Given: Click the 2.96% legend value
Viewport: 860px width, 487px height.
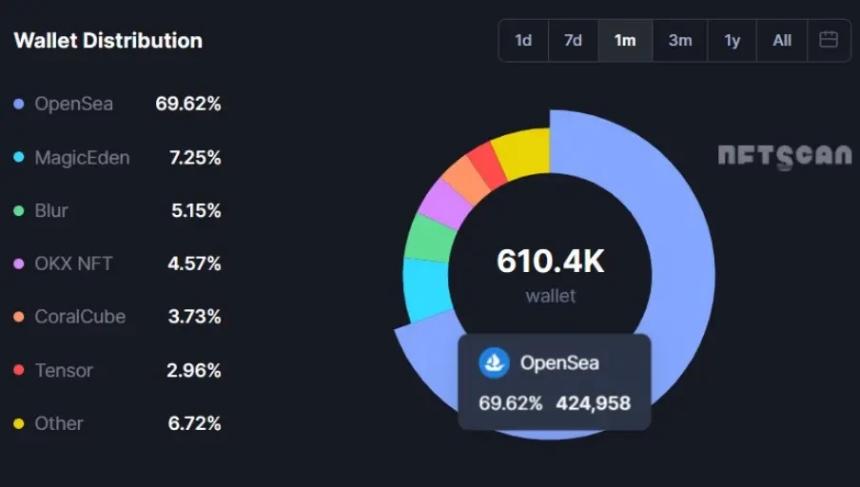Looking at the screenshot, I should pyautogui.click(x=194, y=371).
